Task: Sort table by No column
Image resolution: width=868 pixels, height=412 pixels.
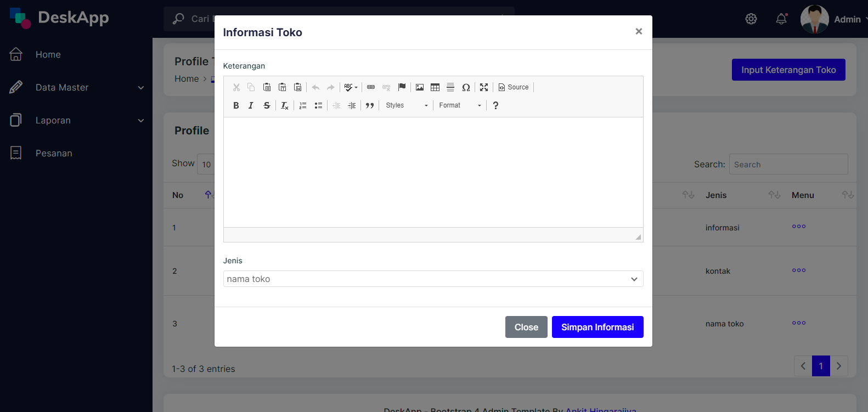Action: pos(189,195)
